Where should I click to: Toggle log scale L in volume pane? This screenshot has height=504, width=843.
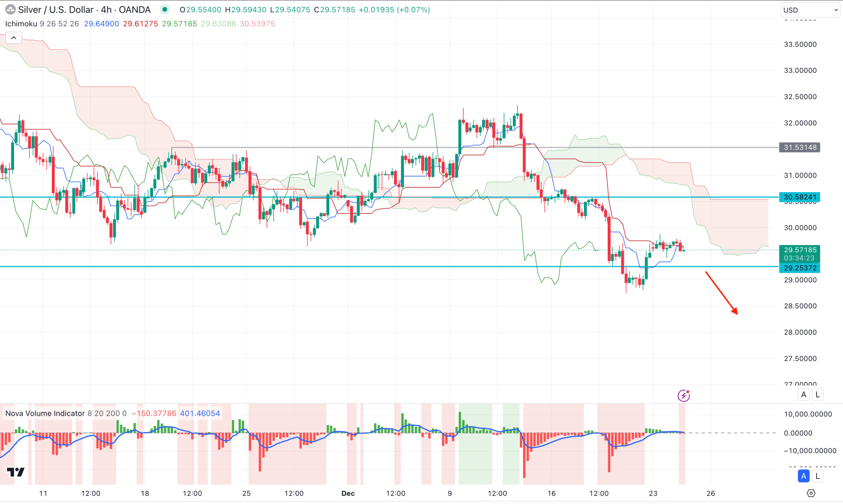point(818,476)
